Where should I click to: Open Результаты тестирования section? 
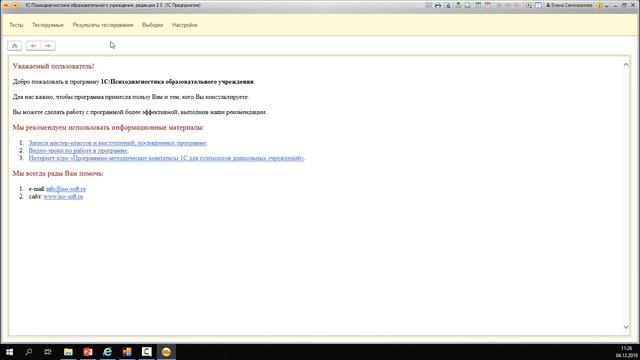pos(103,25)
